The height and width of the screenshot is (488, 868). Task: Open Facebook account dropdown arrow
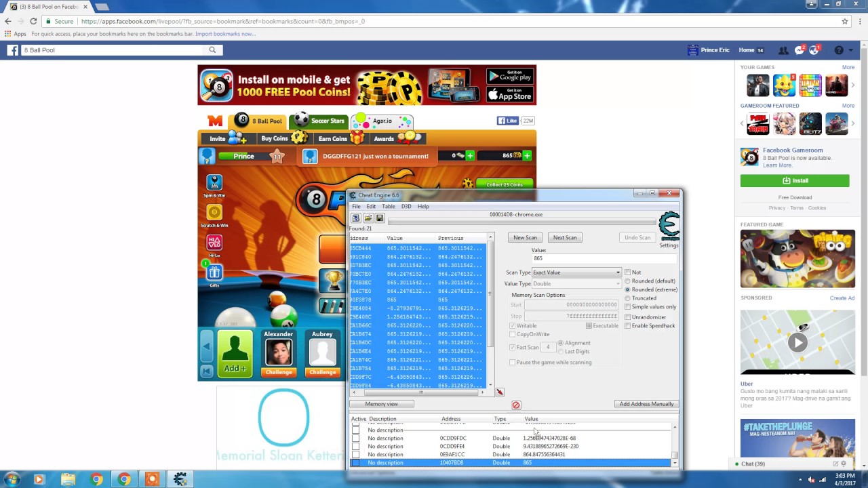point(851,50)
